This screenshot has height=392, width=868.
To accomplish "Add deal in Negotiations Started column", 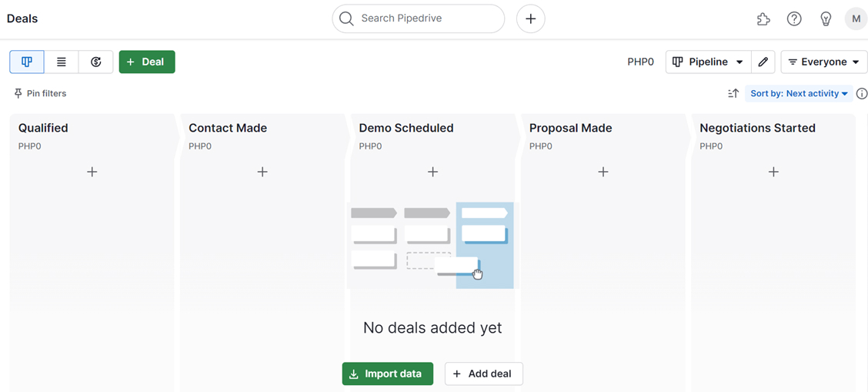I will pyautogui.click(x=773, y=172).
